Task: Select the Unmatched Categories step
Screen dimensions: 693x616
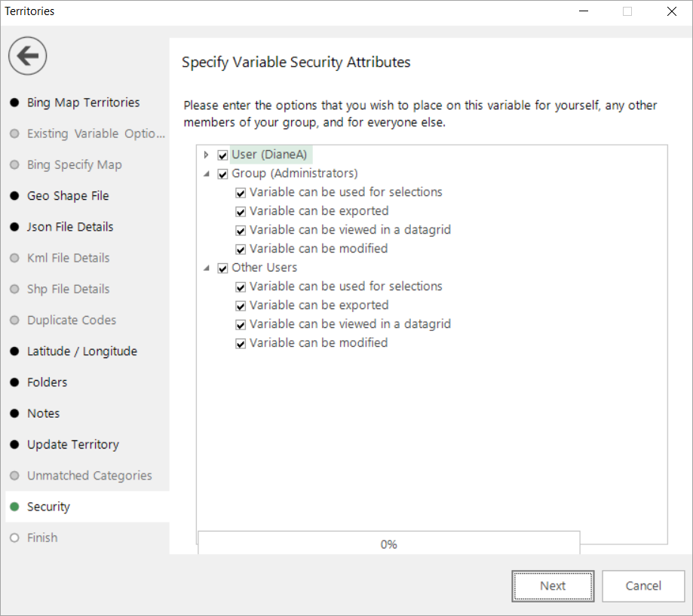Action: coord(89,476)
